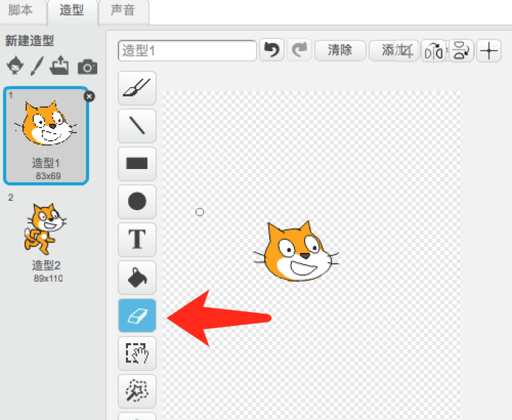Click the 83x69 size label

tap(48, 176)
